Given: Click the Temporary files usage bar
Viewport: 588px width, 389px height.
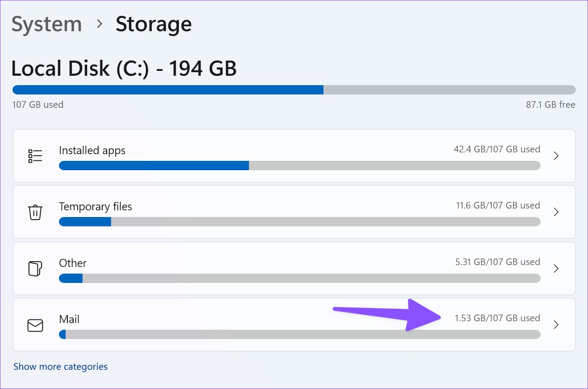Looking at the screenshot, I should [299, 222].
